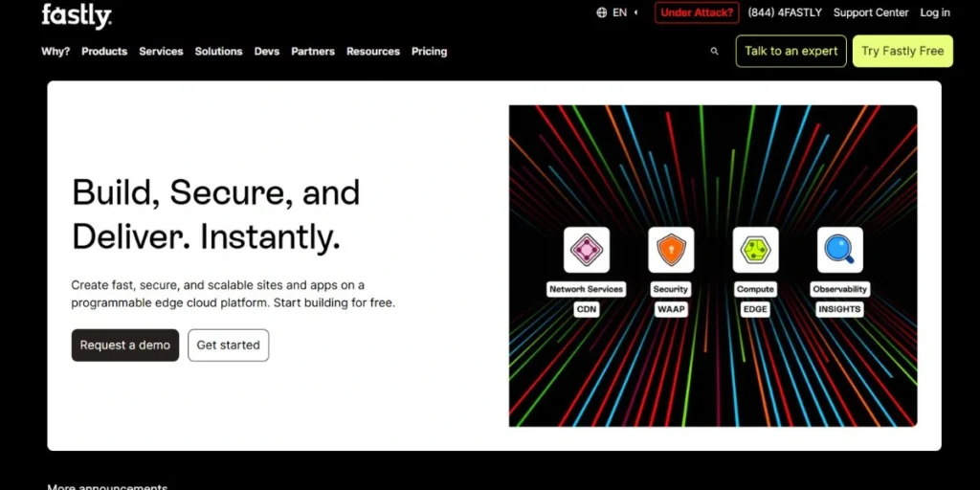The image size is (980, 490).
Task: Select the Network Services diamond icon
Action: point(587,250)
